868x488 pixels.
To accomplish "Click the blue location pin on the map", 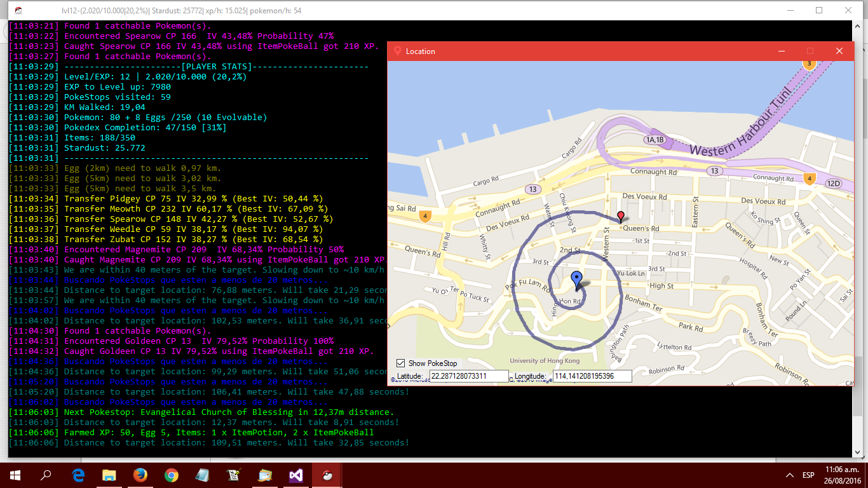I will [x=576, y=280].
